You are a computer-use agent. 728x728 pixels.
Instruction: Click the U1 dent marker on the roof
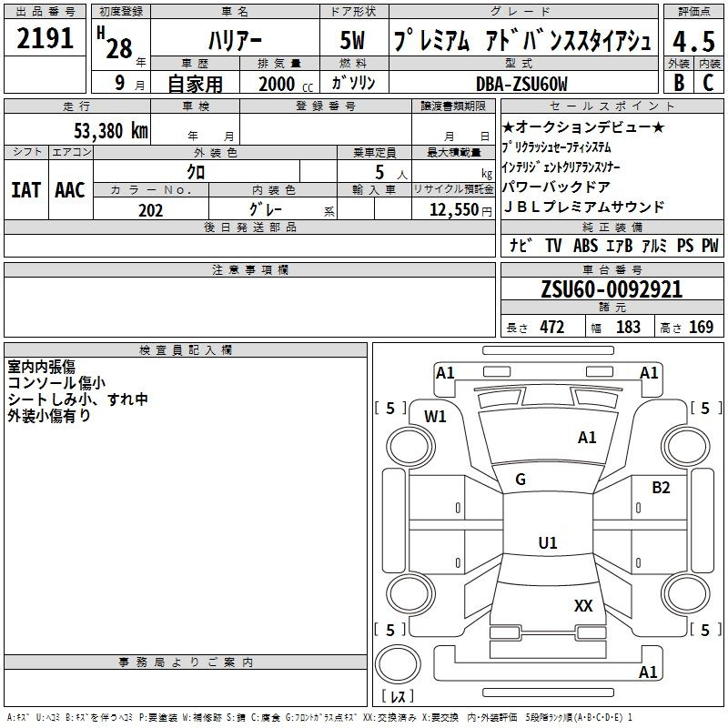547,543
